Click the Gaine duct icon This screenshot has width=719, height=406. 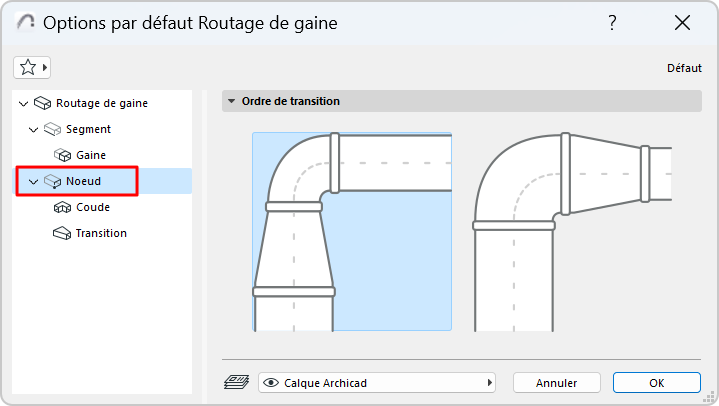point(62,155)
